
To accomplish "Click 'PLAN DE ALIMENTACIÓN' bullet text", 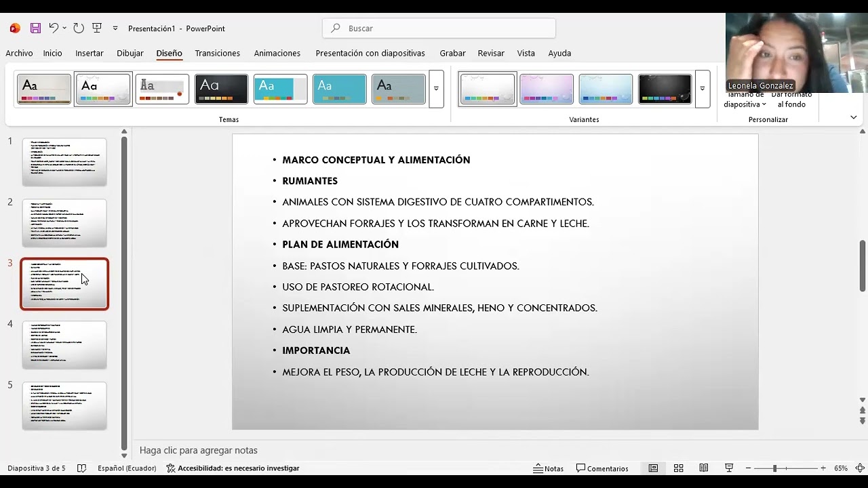I will pos(340,244).
